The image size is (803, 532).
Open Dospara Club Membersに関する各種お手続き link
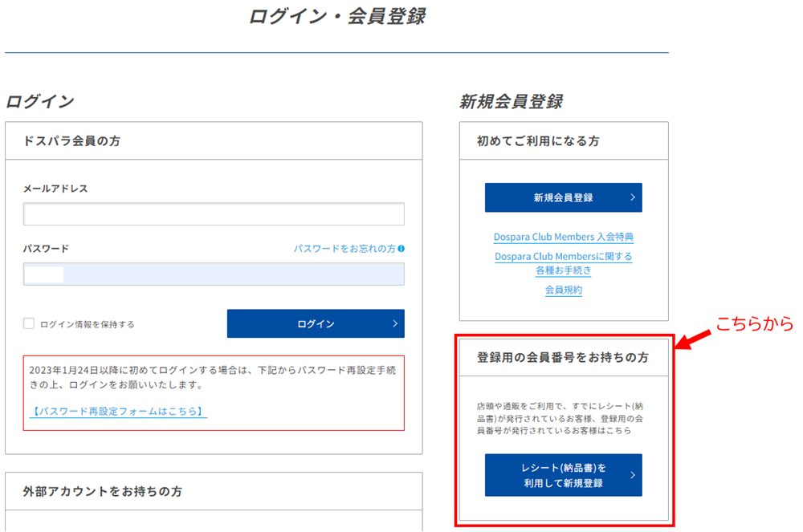(564, 263)
